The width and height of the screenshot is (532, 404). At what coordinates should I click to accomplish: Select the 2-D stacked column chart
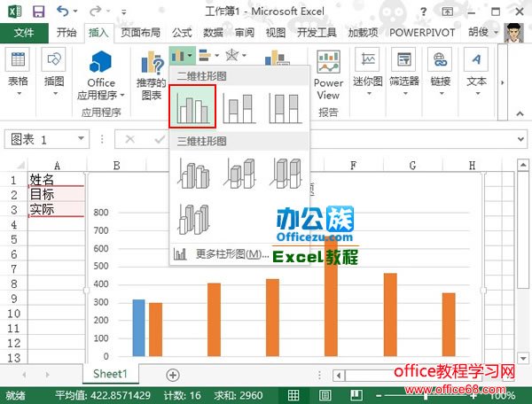coord(239,107)
